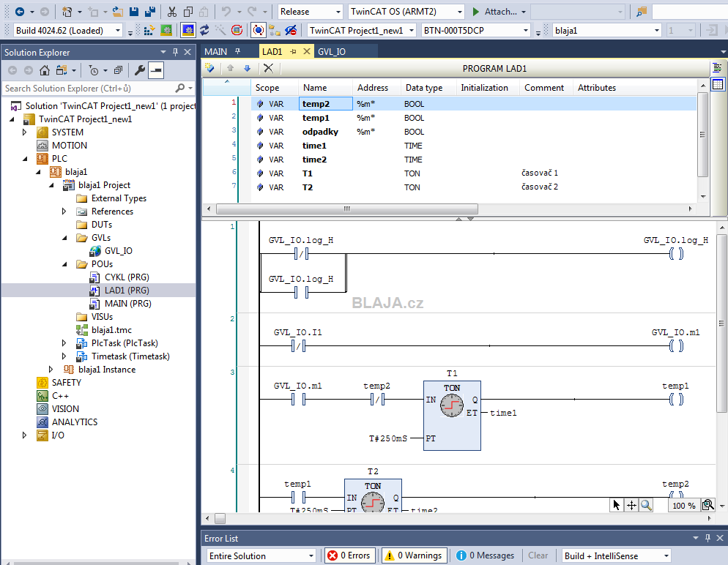Close the LAD1 tab
Image resolution: width=728 pixels, height=565 pixels.
click(306, 51)
